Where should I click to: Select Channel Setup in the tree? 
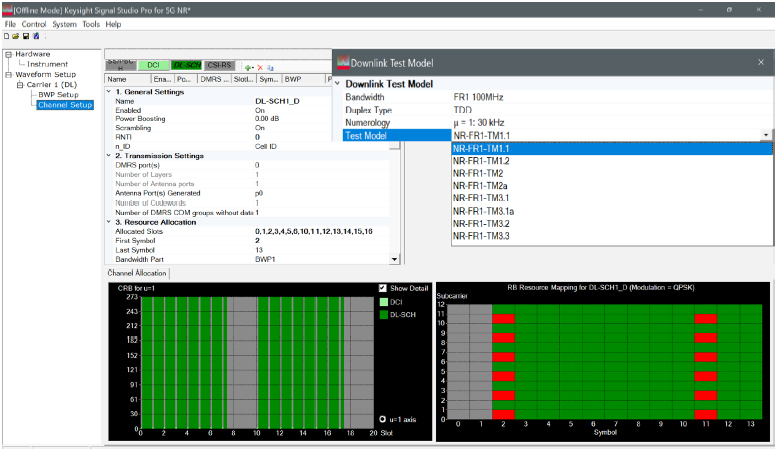[65, 105]
